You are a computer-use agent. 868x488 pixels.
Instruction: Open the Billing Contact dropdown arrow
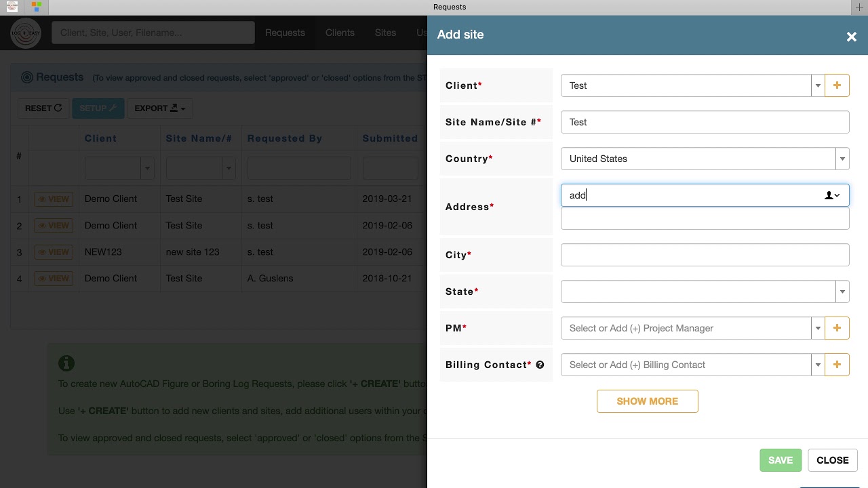click(x=818, y=365)
